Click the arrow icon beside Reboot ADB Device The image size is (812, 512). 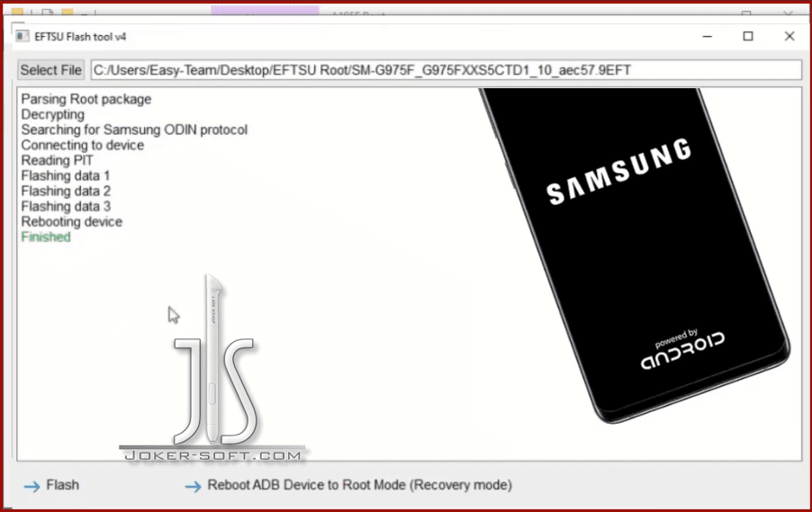coord(194,486)
